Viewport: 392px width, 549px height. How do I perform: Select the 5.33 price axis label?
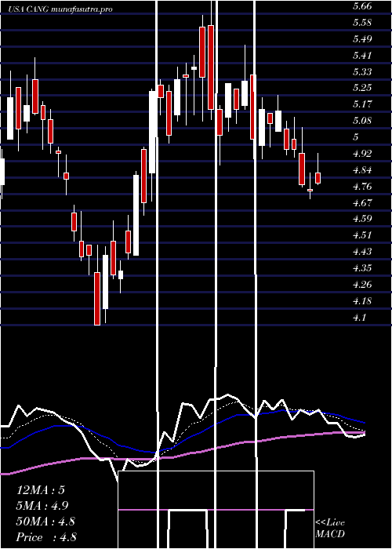(x=362, y=72)
